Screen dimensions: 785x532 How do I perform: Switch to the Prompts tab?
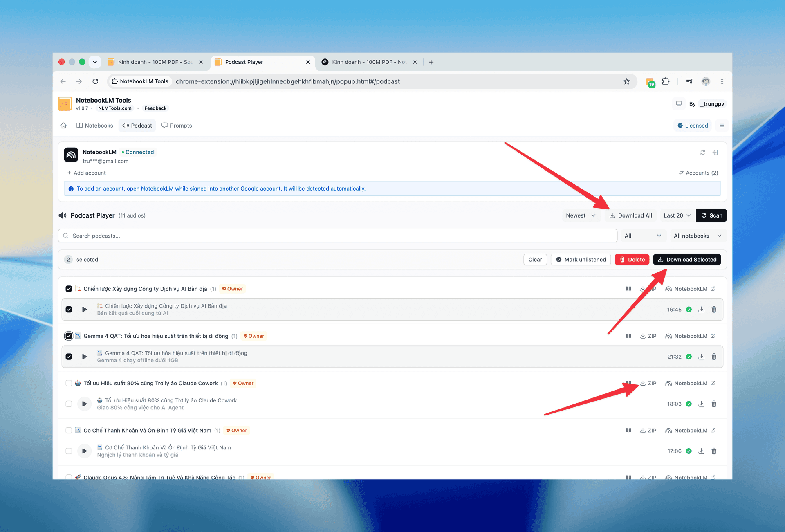click(177, 126)
